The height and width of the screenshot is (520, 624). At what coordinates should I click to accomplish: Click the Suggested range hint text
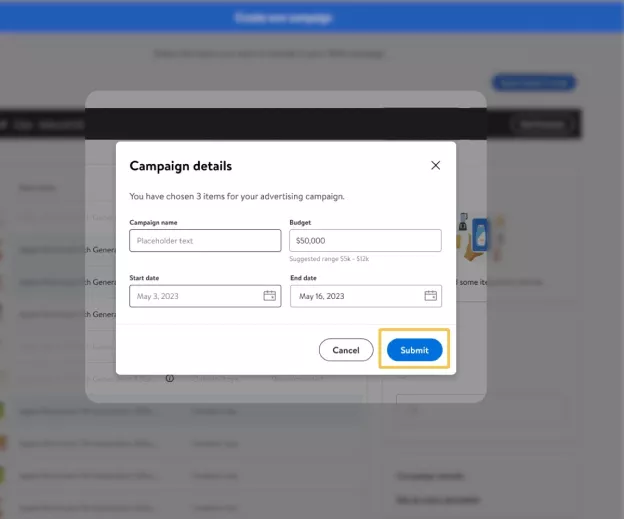pos(329,259)
